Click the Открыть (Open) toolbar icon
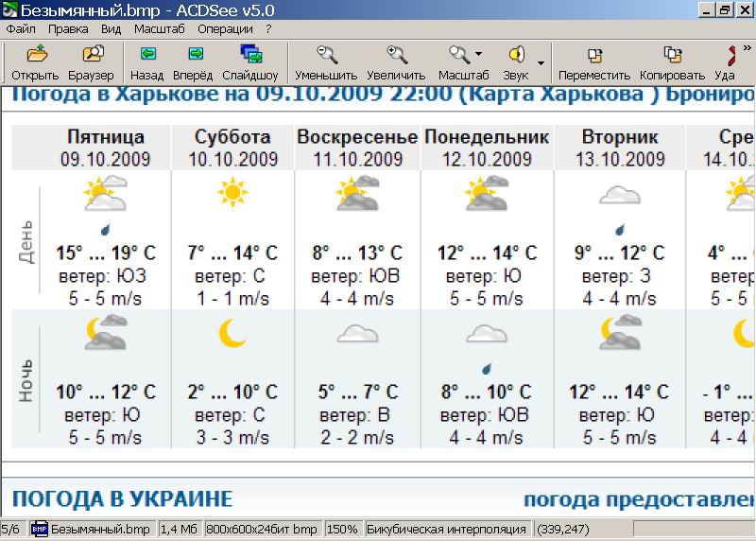756x541 pixels. tap(35, 62)
